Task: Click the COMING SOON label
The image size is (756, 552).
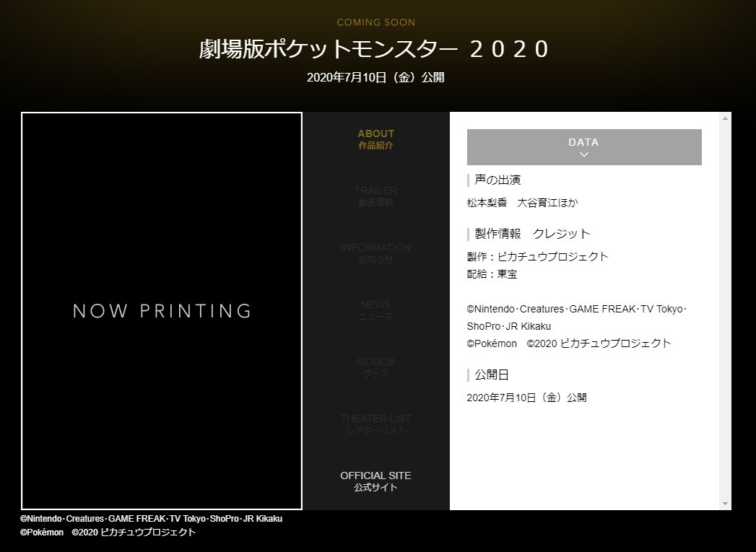Action: 375,22
